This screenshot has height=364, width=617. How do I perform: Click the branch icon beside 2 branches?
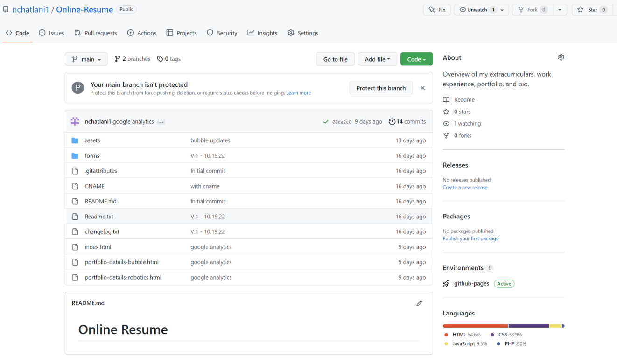tap(118, 59)
